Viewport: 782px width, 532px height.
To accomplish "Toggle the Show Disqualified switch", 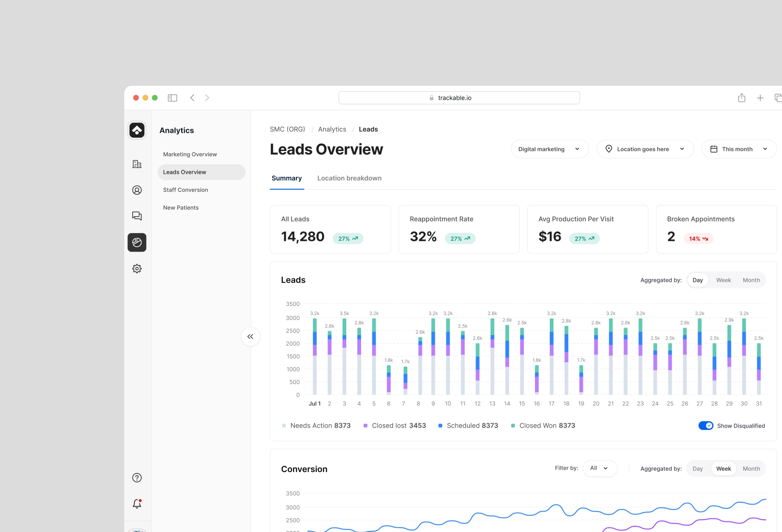I will (x=706, y=426).
